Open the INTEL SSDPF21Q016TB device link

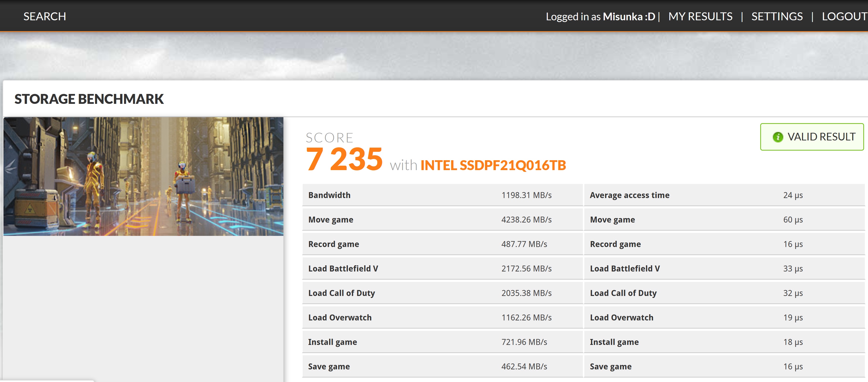[x=493, y=165]
